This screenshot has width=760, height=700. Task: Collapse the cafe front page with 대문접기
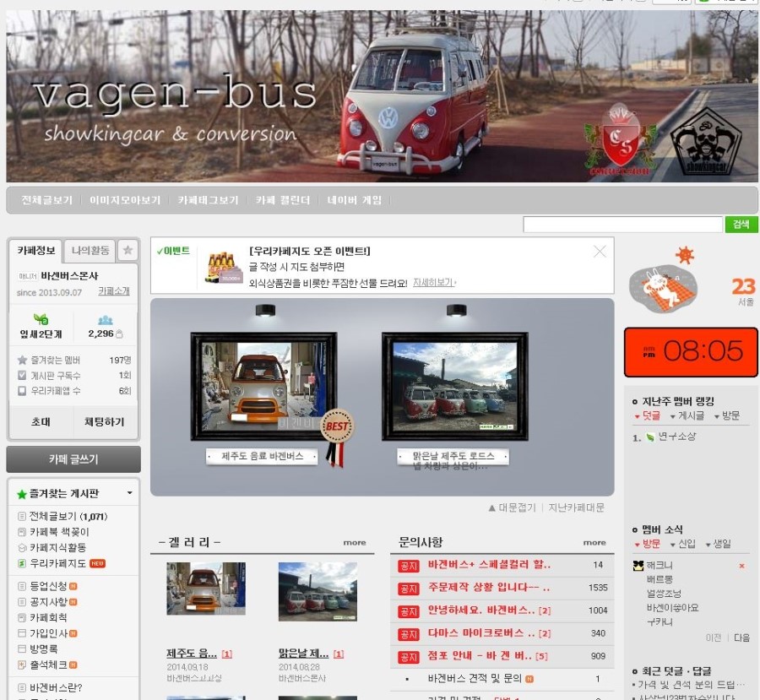tap(513, 507)
